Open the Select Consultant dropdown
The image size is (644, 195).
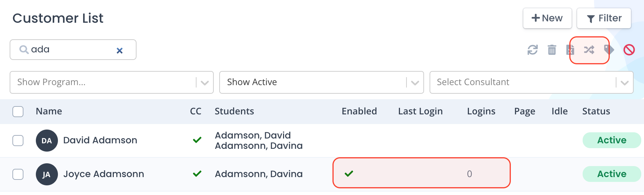click(x=531, y=82)
